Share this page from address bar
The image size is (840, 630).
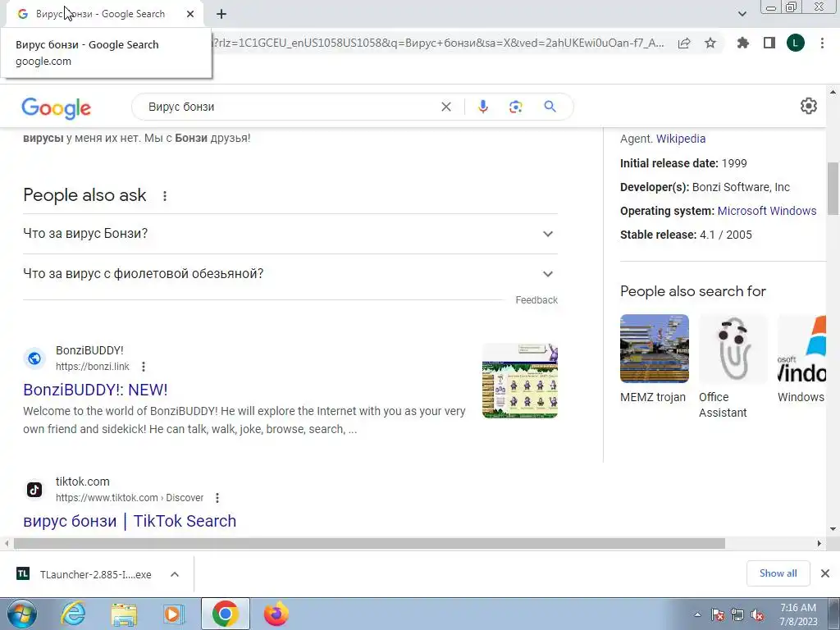click(x=684, y=43)
